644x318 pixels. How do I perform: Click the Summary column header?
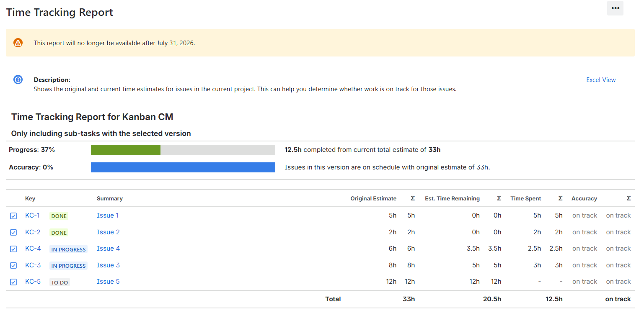110,198
